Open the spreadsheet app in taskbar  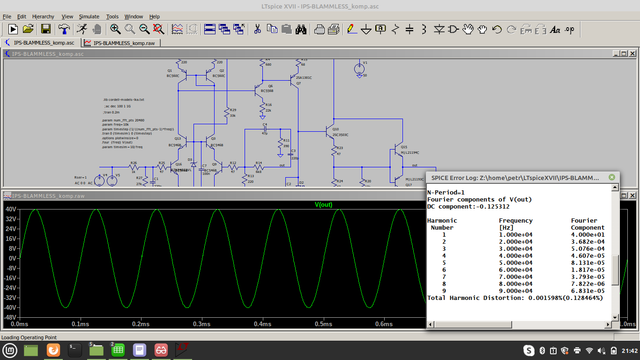[x=118, y=350]
